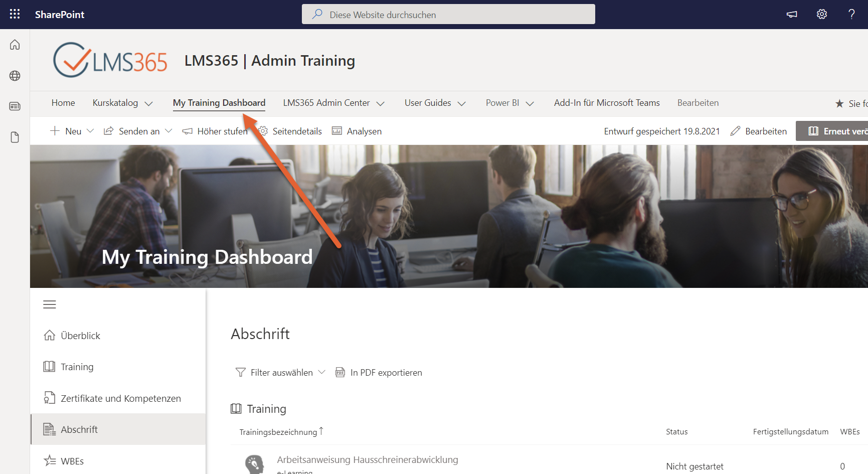The width and height of the screenshot is (868, 474).
Task: Expand the Kurskatalog dropdown
Action: click(122, 103)
